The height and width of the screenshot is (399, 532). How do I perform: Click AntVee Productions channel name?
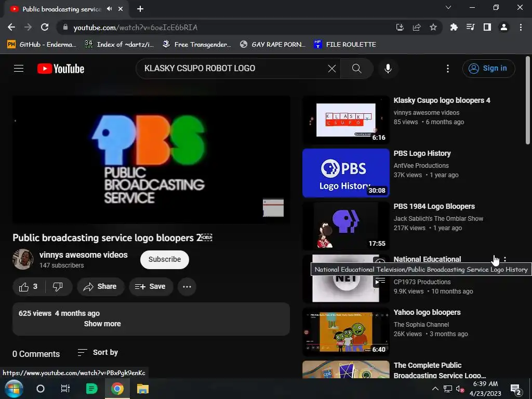(x=421, y=166)
